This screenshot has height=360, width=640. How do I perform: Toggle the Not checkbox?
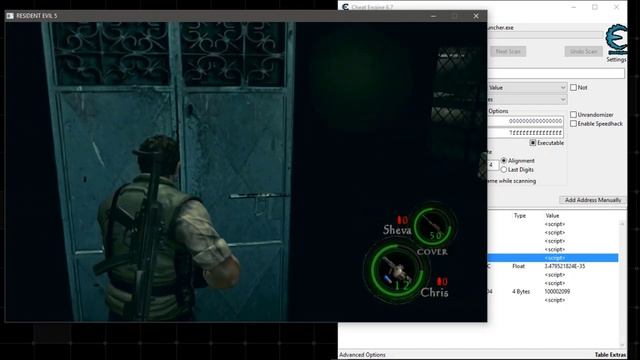(573, 87)
